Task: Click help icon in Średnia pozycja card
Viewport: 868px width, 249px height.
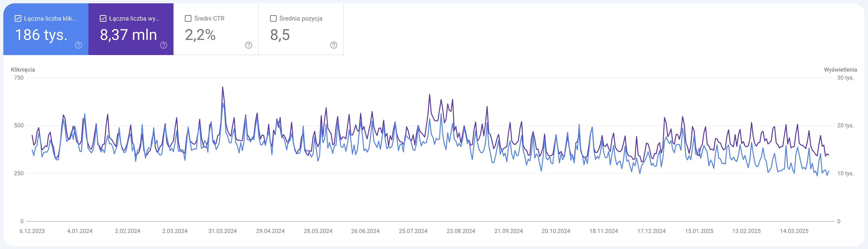Action: pos(334,45)
